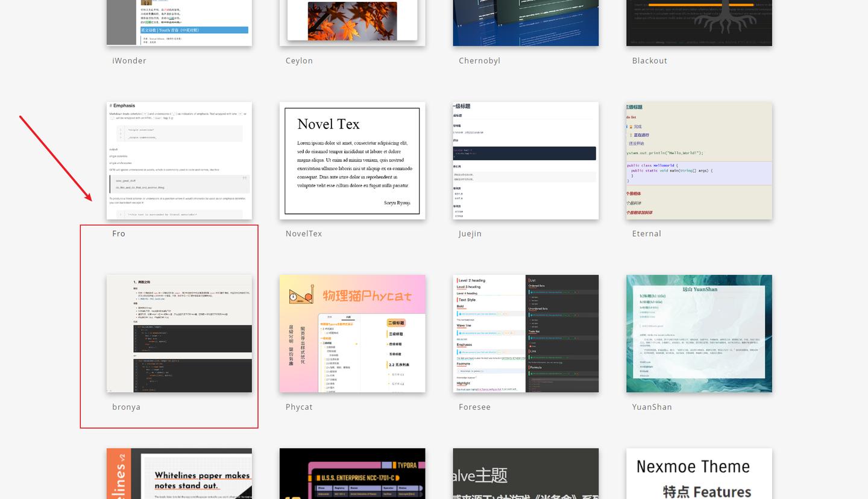Screen dimensions: 868x499
Task: Click the Chernobyl theme name link
Action: [x=479, y=61]
